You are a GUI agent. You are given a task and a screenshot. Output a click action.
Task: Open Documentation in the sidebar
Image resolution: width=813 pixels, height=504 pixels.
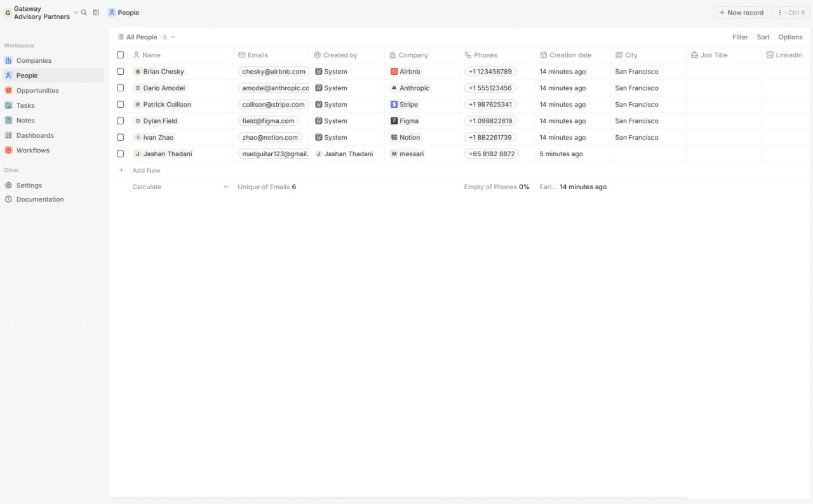53,199
